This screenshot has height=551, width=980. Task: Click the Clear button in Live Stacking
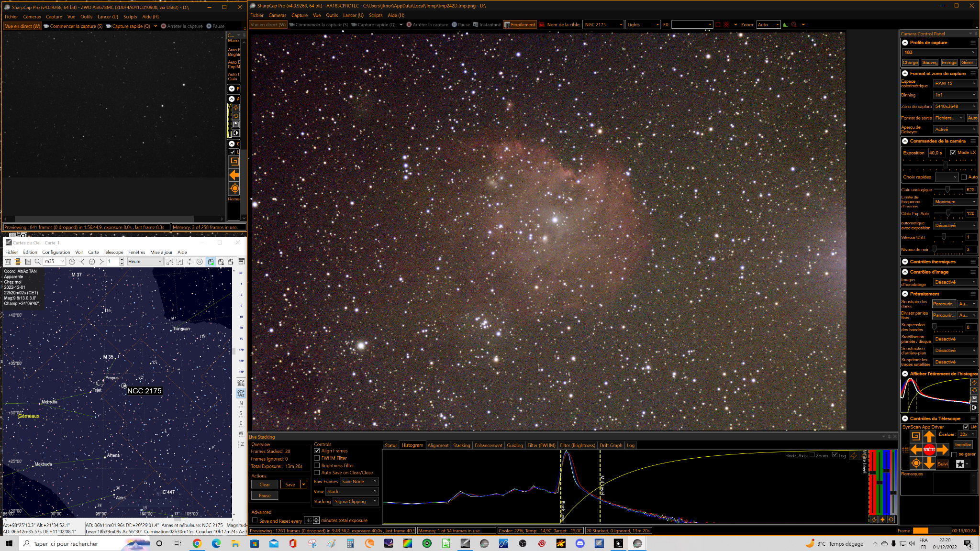(265, 485)
